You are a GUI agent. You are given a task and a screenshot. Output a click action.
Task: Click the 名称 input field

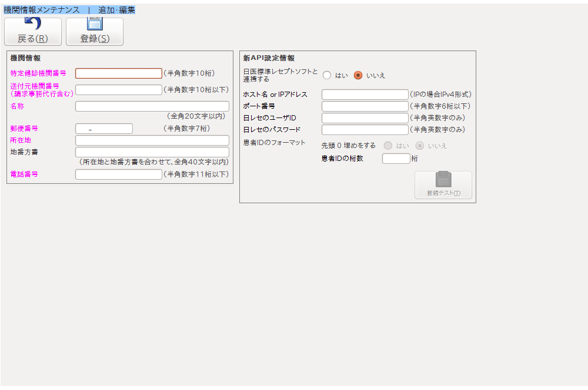[152, 106]
